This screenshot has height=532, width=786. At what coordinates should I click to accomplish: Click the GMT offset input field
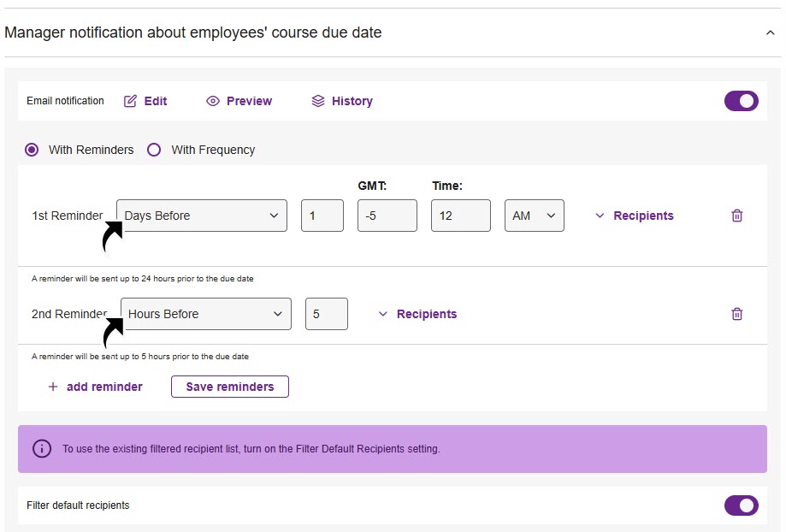[x=387, y=216]
